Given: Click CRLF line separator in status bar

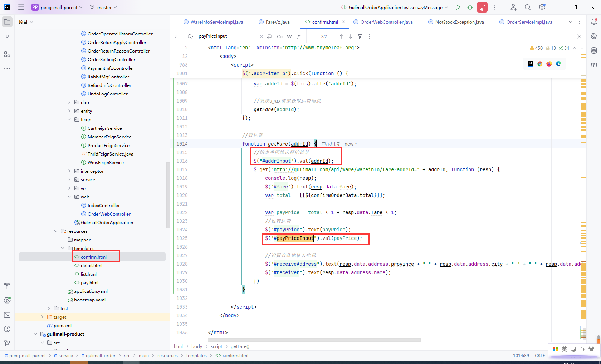Looking at the screenshot, I should click(x=540, y=355).
